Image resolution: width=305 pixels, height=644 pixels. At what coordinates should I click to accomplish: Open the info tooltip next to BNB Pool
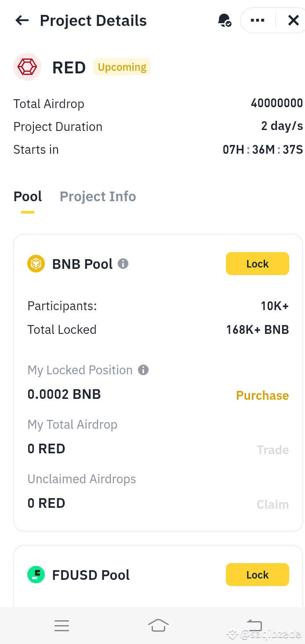(x=123, y=264)
